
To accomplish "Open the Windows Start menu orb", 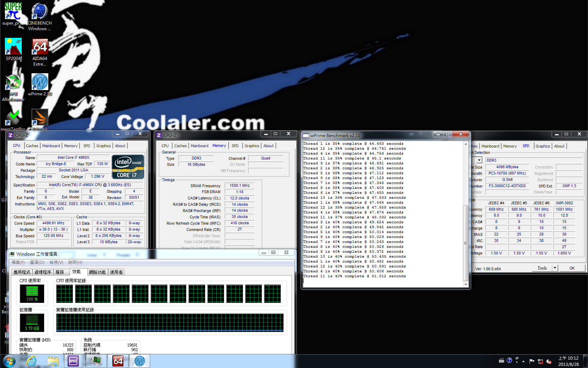I will click(9, 361).
